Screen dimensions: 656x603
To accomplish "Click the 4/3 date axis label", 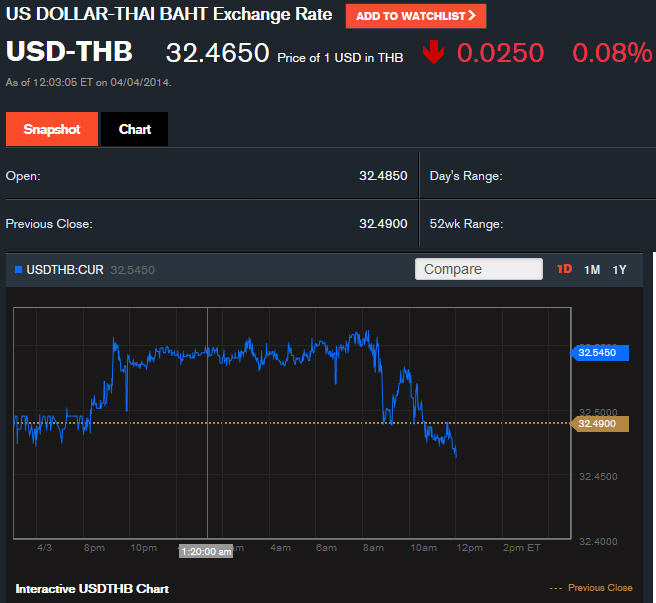I will point(44,547).
